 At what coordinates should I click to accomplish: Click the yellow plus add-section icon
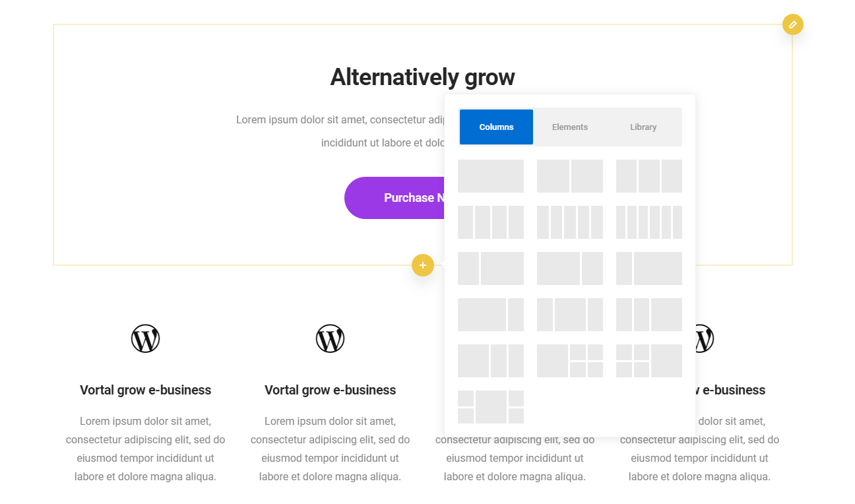(423, 265)
